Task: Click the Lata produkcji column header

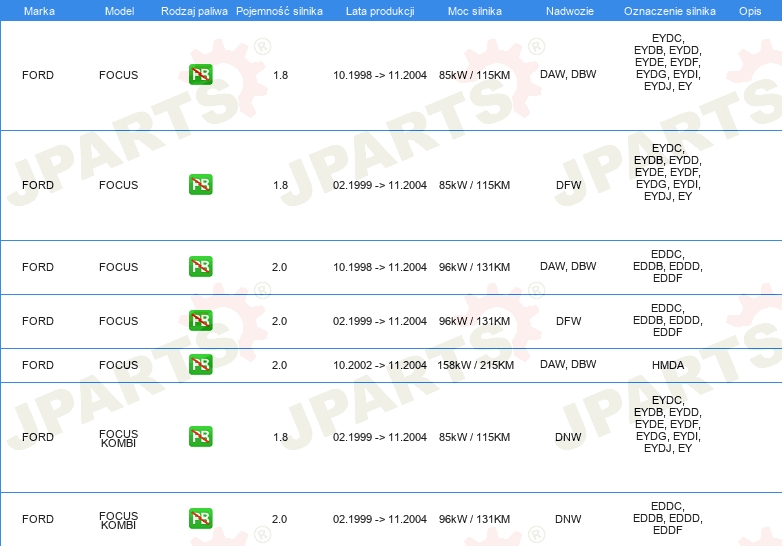Action: pyautogui.click(x=380, y=11)
